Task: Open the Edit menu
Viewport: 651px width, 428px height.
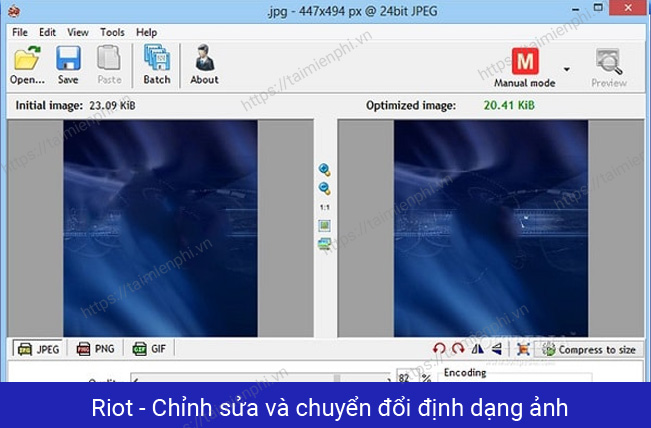Action: [47, 32]
